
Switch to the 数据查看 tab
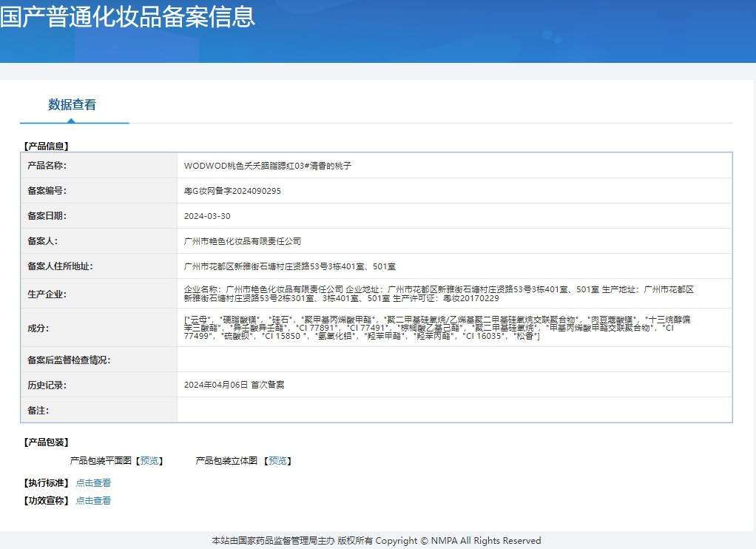(72, 104)
